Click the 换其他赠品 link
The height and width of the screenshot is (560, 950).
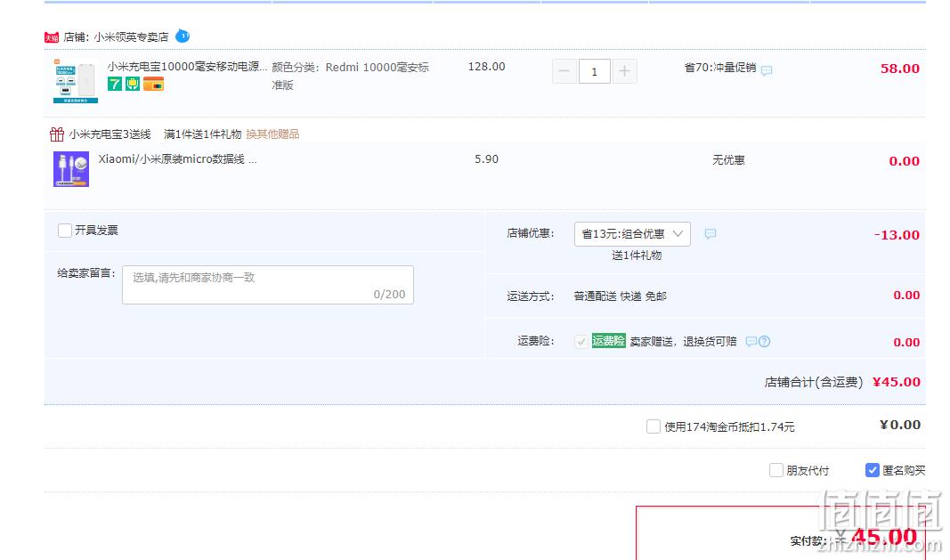click(272, 134)
